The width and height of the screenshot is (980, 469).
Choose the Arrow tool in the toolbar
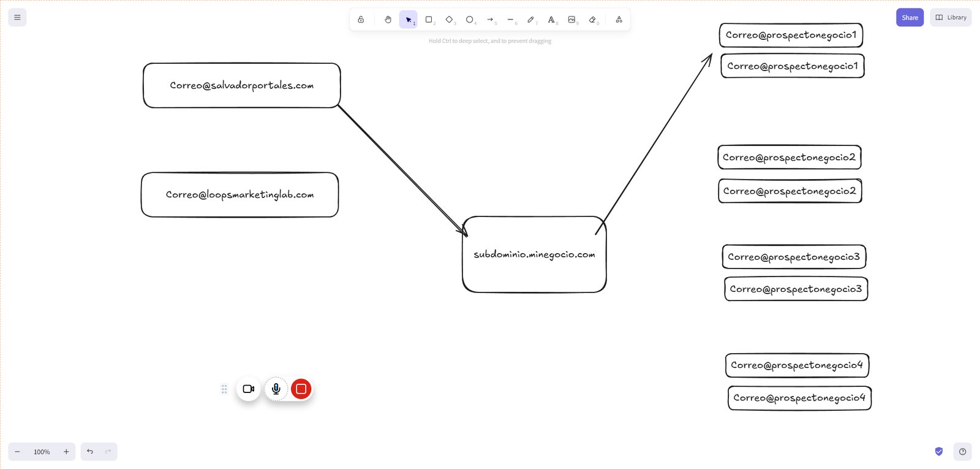tap(490, 20)
